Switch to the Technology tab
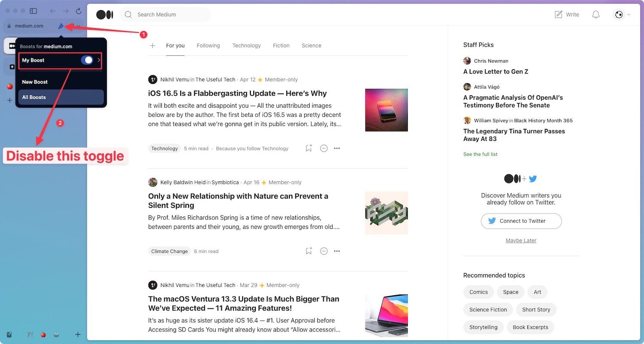Viewport: 644px width, 344px height. pyautogui.click(x=246, y=46)
